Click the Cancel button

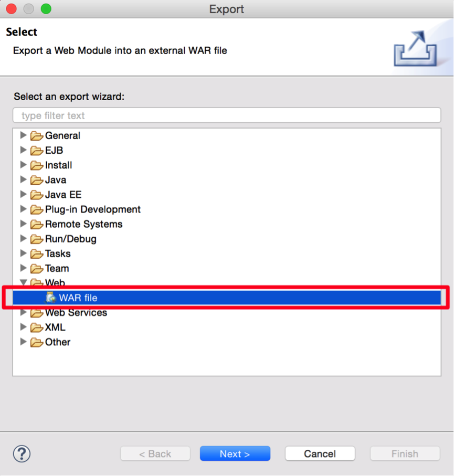[320, 453]
